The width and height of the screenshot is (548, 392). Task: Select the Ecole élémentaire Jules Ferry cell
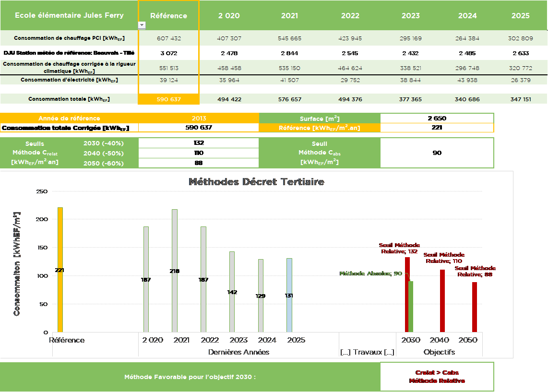pos(69,15)
